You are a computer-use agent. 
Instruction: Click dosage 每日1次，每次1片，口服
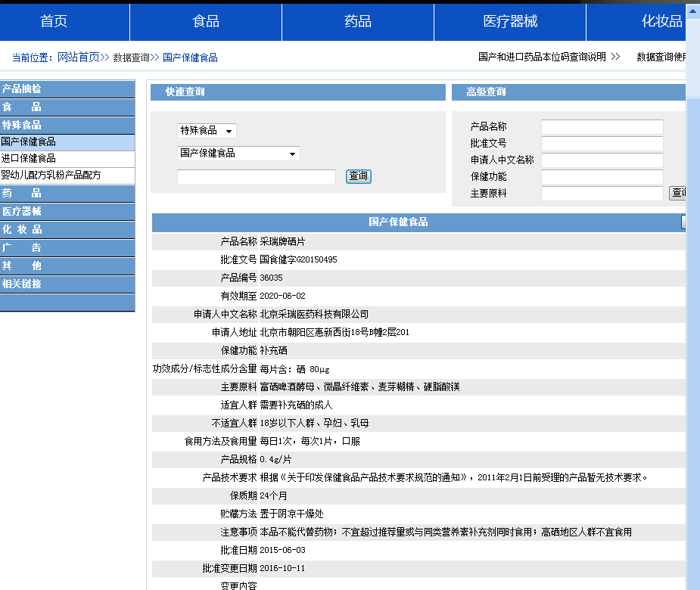[x=310, y=442]
